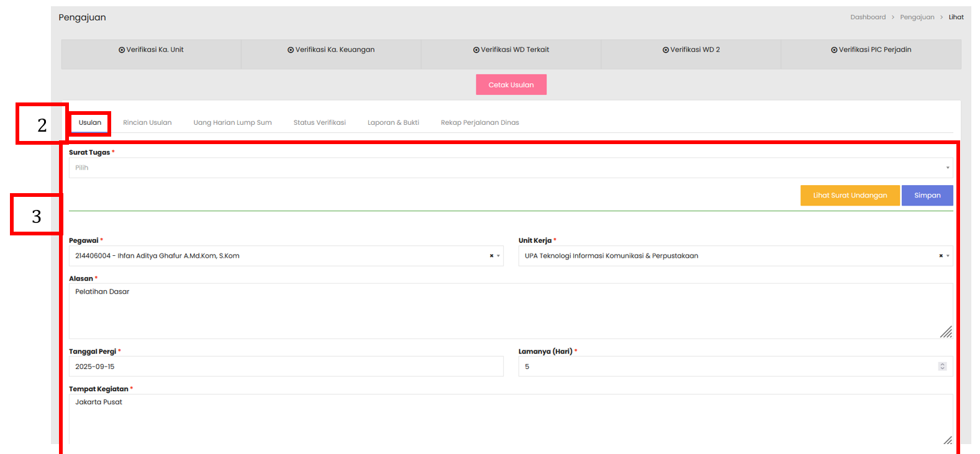Expand the Pegawai dropdown arrow
Viewport: 980px width, 454px height.
(x=498, y=256)
